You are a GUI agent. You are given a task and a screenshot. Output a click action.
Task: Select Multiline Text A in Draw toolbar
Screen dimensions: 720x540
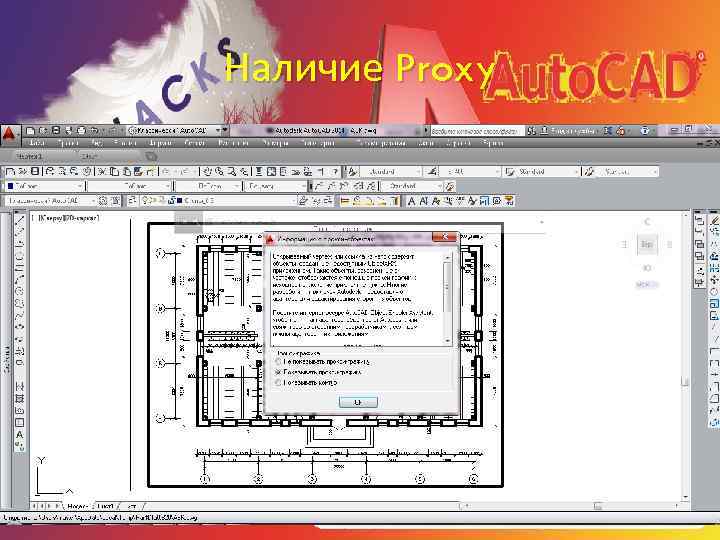point(19,434)
